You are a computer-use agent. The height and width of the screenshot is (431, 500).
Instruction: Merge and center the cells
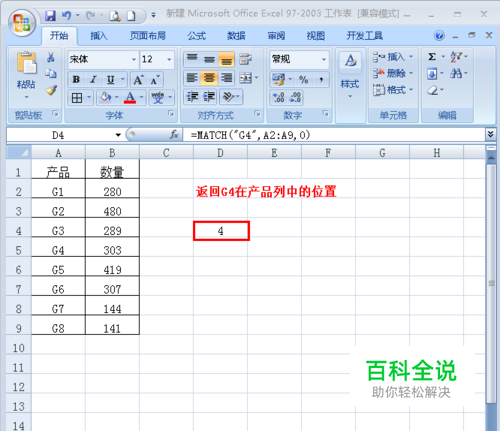pyautogui.click(x=246, y=78)
